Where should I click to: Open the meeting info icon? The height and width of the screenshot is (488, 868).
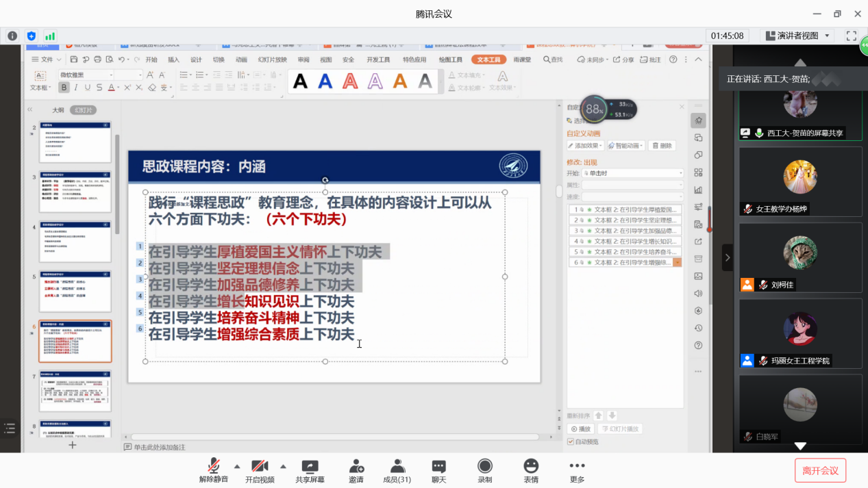point(12,36)
